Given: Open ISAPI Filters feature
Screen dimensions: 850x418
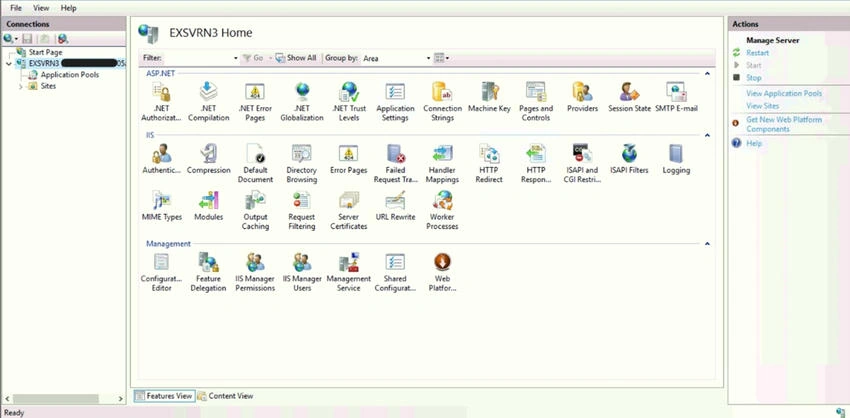Looking at the screenshot, I should click(x=629, y=159).
